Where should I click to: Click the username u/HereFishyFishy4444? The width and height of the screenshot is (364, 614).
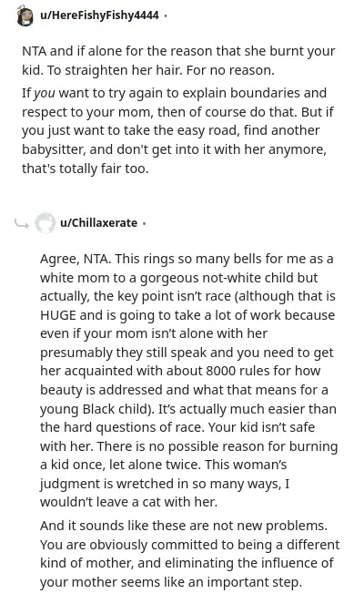point(99,15)
